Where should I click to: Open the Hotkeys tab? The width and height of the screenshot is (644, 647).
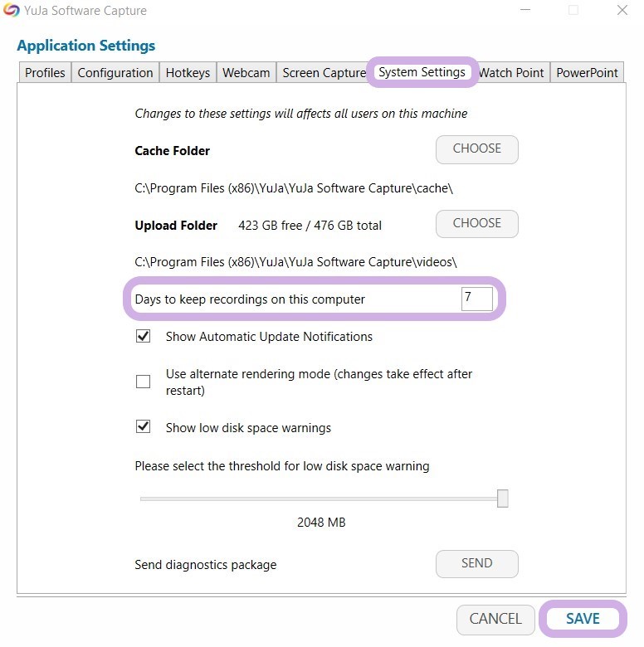[x=188, y=73]
